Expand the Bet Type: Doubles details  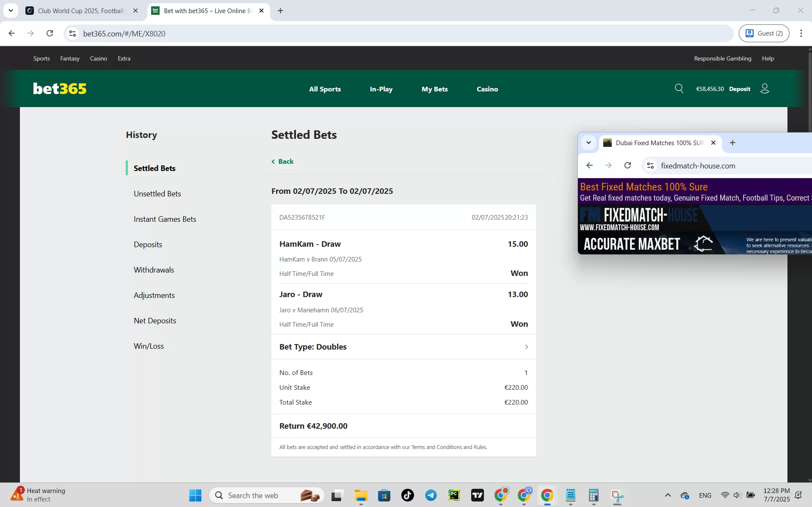pos(526,347)
